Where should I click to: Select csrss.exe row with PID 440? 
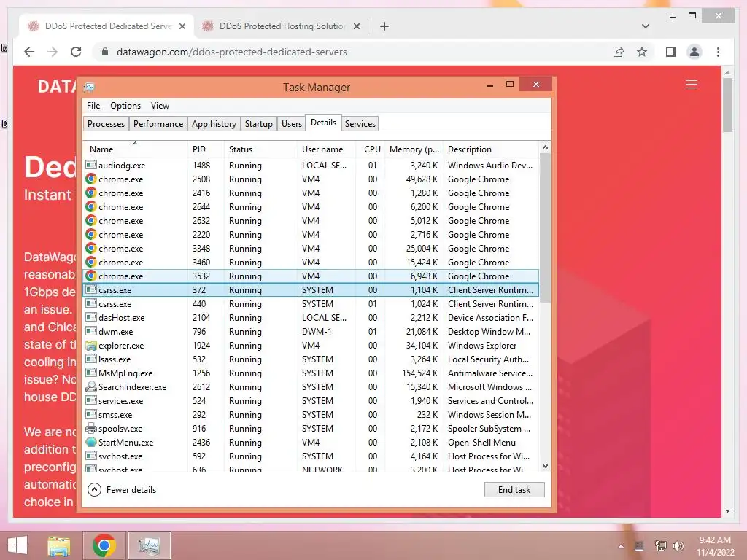(x=311, y=304)
